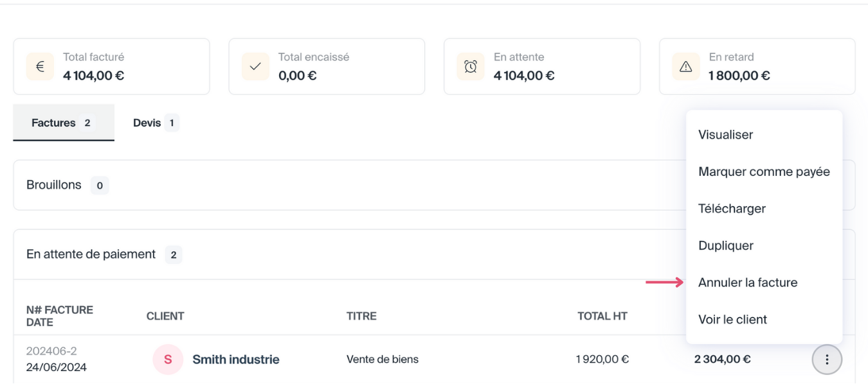This screenshot has width=868, height=384.
Task: Click the alarm clock icon for En attente
Action: coord(471,67)
